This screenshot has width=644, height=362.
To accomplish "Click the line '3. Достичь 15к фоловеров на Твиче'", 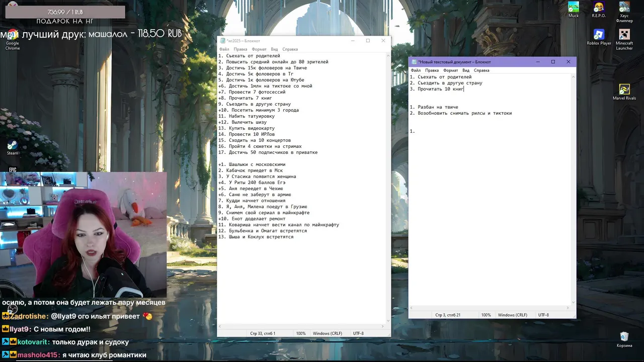I will tap(263, 68).
